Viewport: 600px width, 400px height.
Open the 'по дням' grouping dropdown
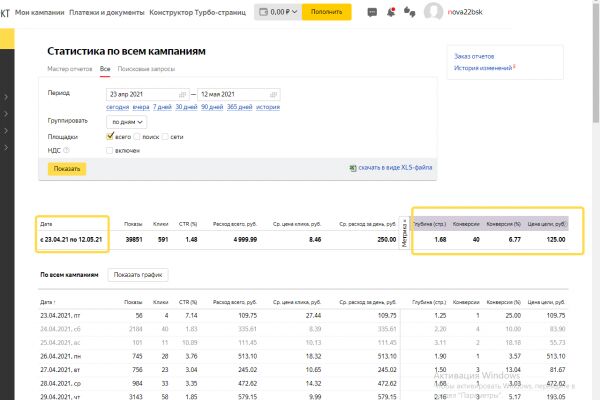[x=127, y=122]
